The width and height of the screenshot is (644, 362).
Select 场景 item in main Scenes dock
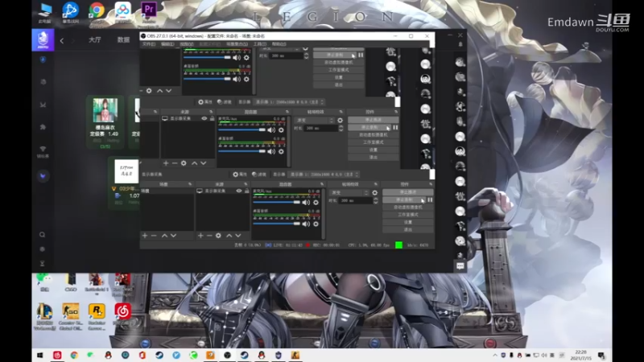tap(167, 191)
